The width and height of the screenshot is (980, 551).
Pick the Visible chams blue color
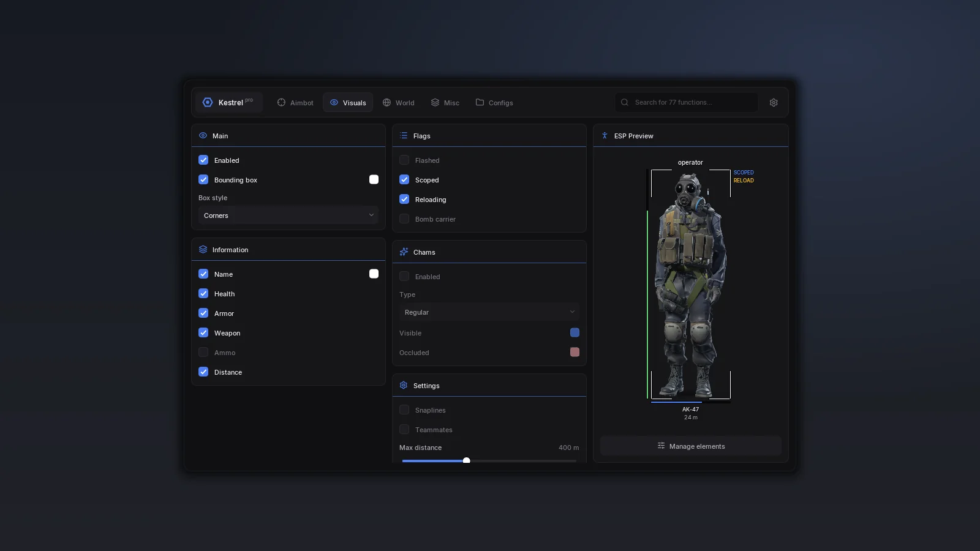click(575, 332)
